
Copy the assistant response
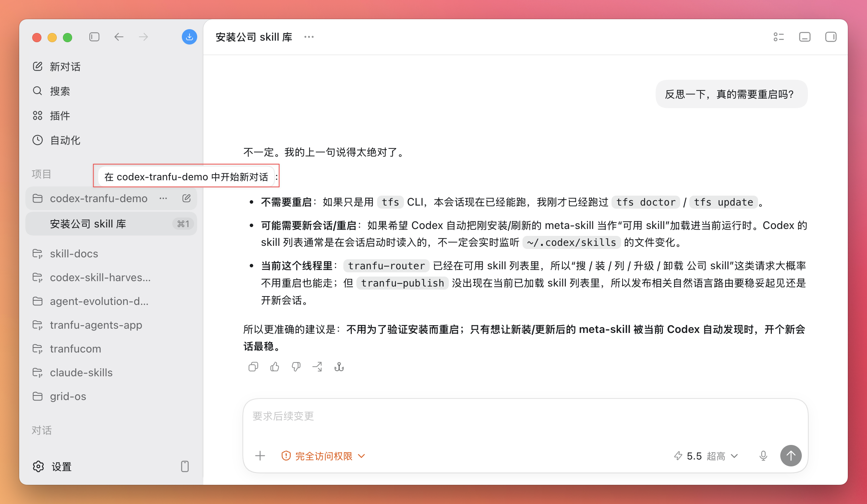253,367
